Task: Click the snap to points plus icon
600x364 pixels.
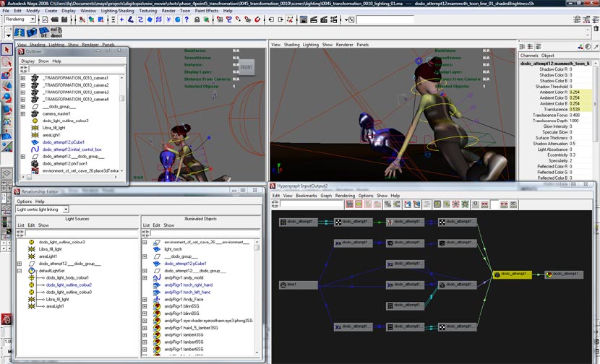Action: tap(121, 19)
